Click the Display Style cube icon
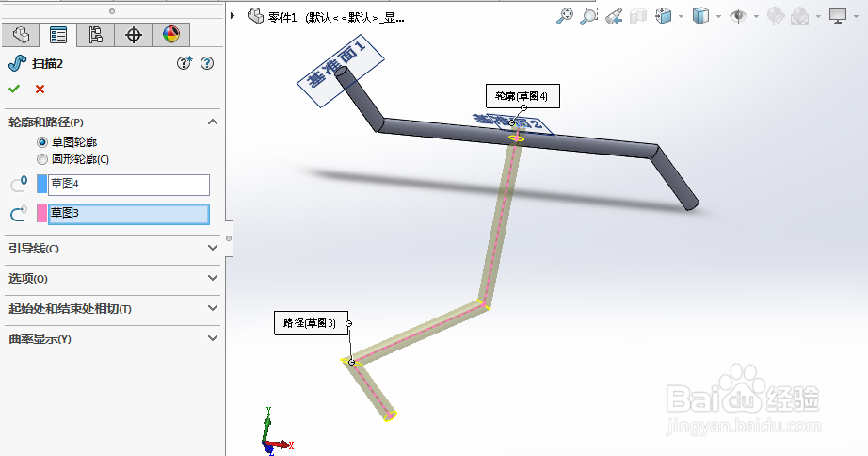 click(700, 16)
